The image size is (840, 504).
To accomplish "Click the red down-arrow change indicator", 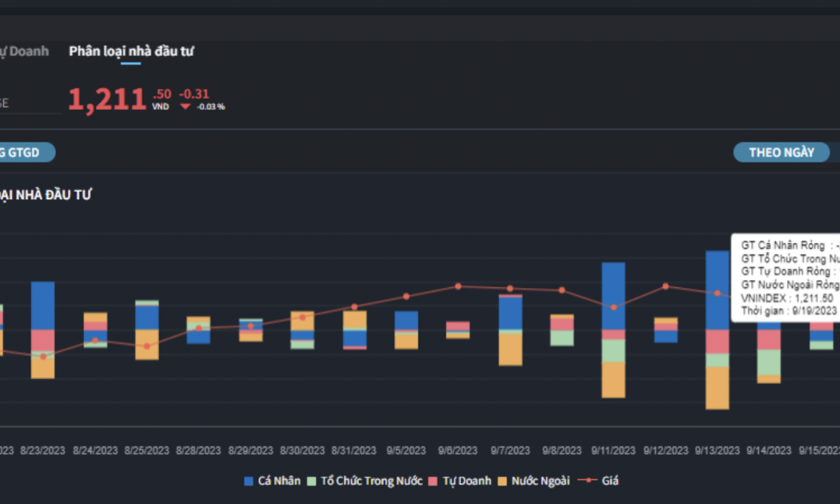I will tap(186, 106).
